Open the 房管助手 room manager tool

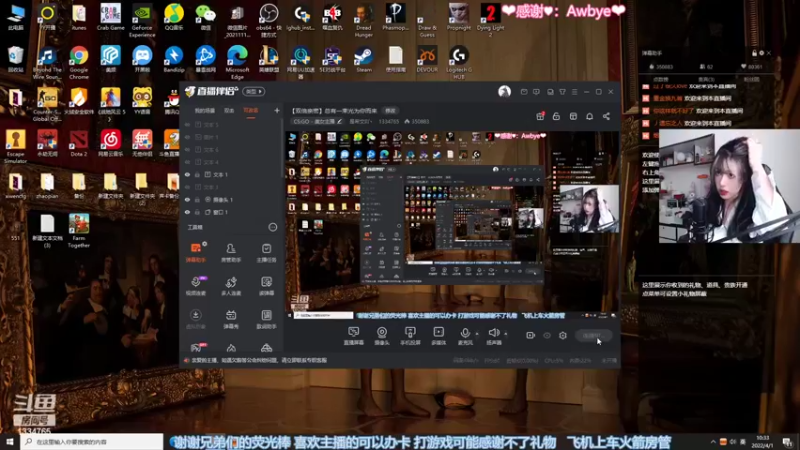tap(231, 253)
